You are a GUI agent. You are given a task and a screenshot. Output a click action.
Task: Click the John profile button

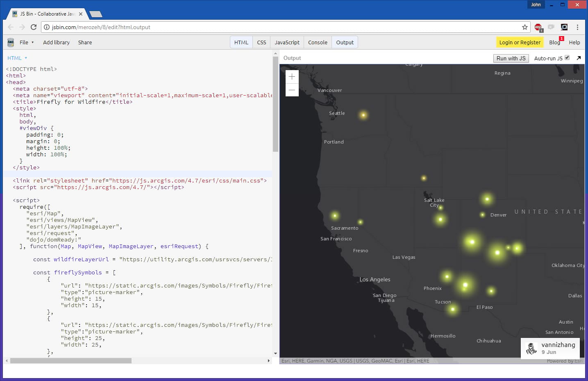[536, 5]
